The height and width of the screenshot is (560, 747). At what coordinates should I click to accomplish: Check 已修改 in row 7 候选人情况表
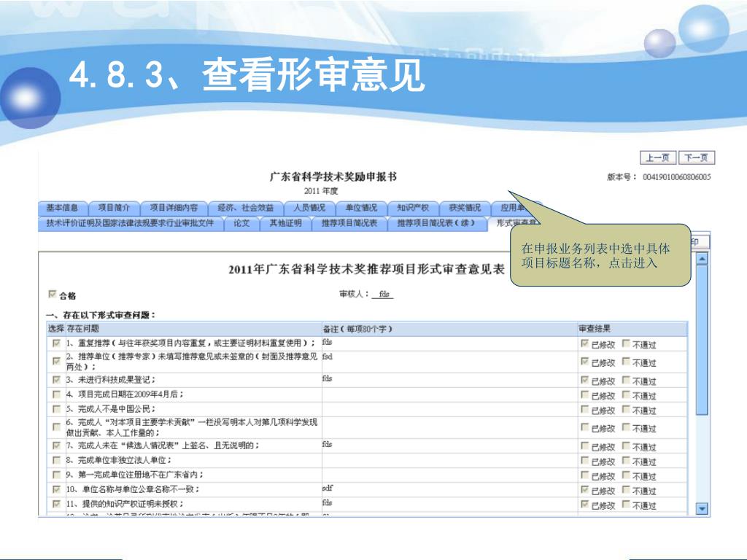[x=584, y=446]
